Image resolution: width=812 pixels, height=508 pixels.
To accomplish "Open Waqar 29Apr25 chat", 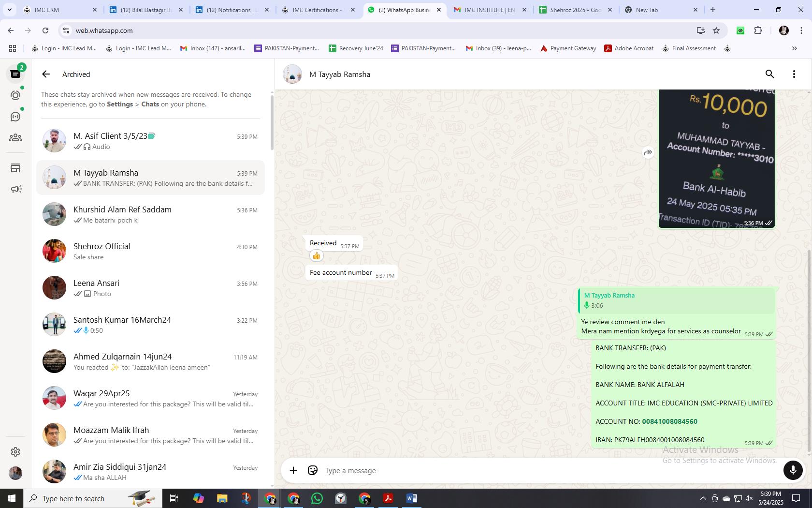I will tap(150, 398).
